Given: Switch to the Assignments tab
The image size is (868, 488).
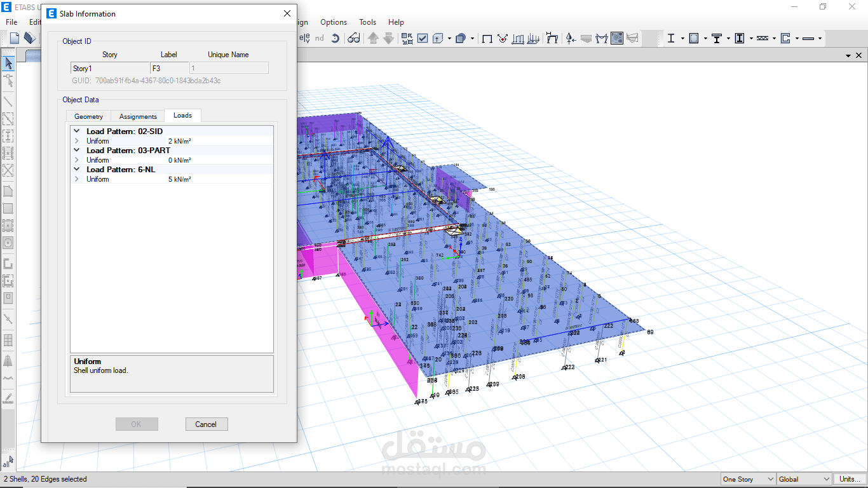Looking at the screenshot, I should pos(138,116).
